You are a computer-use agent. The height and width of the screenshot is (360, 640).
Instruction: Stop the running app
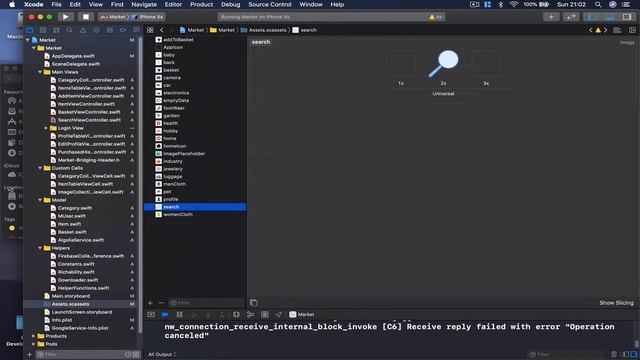pos(86,17)
